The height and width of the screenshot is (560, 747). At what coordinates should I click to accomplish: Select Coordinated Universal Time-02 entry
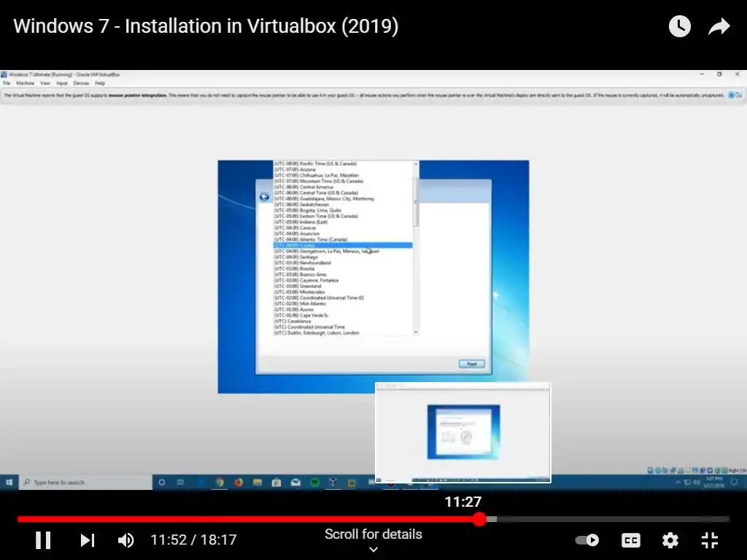coord(343,297)
